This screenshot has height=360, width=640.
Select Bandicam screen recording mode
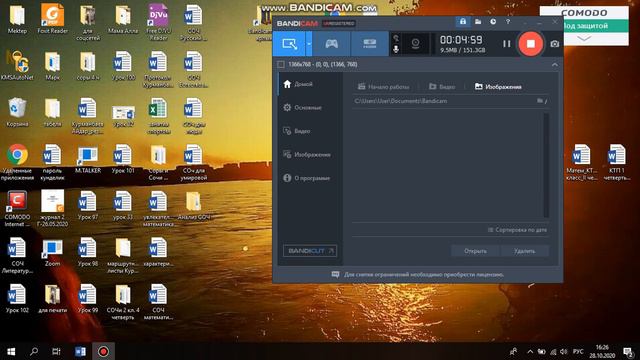click(289, 44)
